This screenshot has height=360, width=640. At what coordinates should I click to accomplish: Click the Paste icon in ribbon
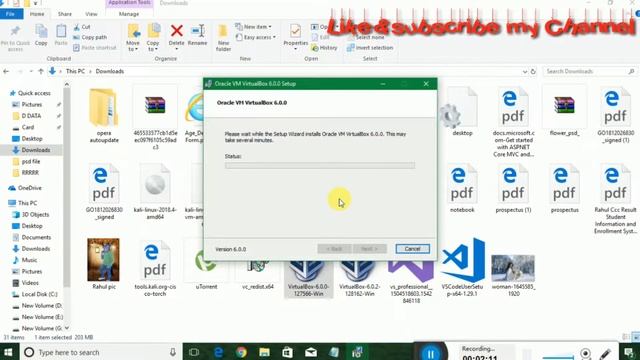61,35
